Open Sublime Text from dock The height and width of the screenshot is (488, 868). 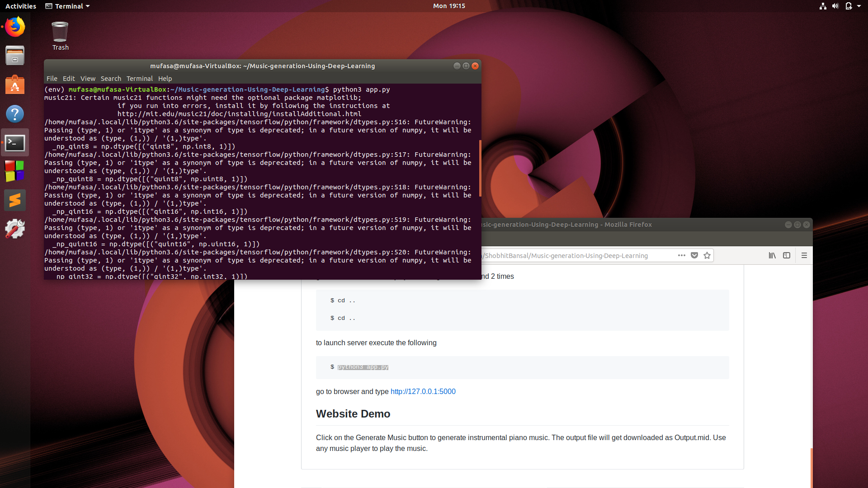click(x=15, y=200)
